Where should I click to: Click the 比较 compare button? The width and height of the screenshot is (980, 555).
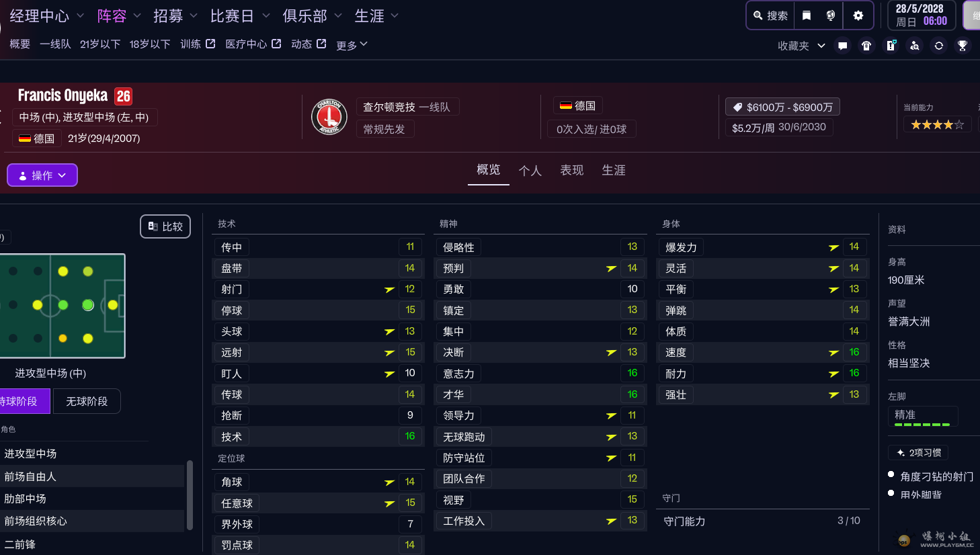click(165, 226)
